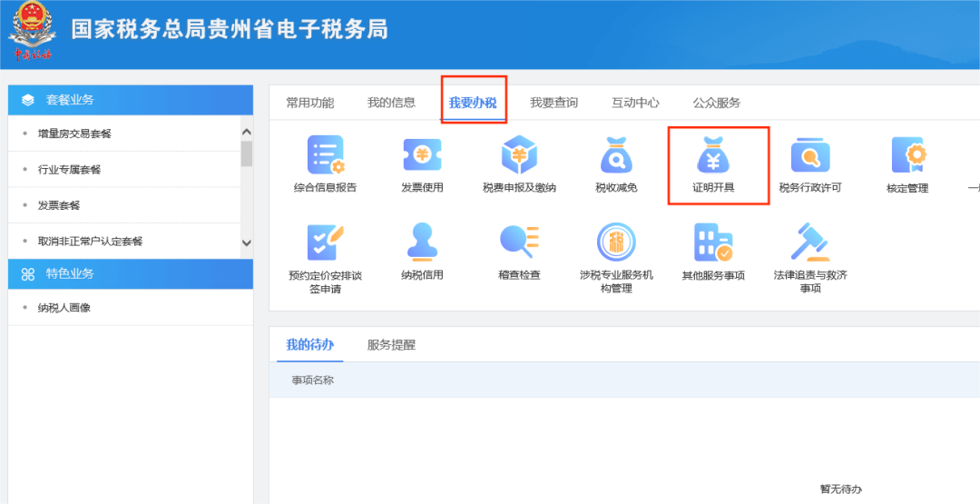
Task: Open 发票使用 ticket icon
Action: [x=423, y=154]
